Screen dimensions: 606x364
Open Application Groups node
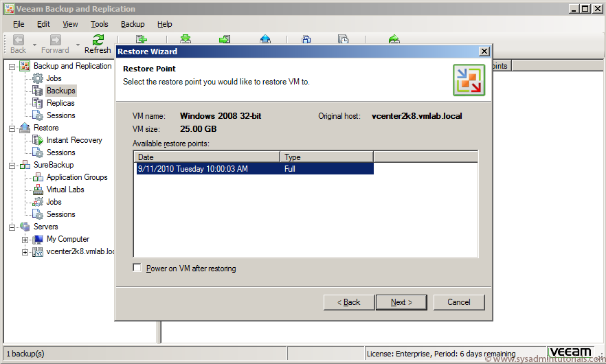pyautogui.click(x=77, y=177)
